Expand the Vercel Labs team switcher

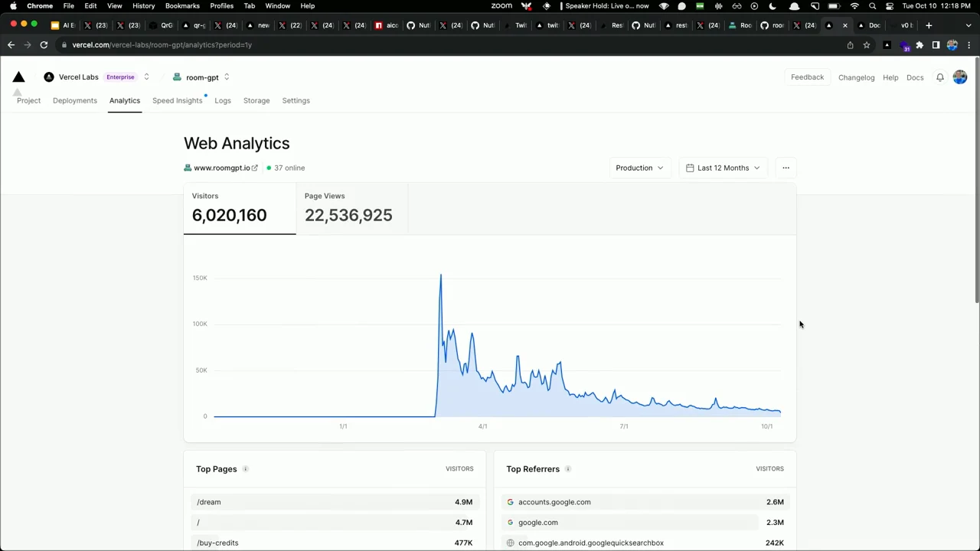146,77
